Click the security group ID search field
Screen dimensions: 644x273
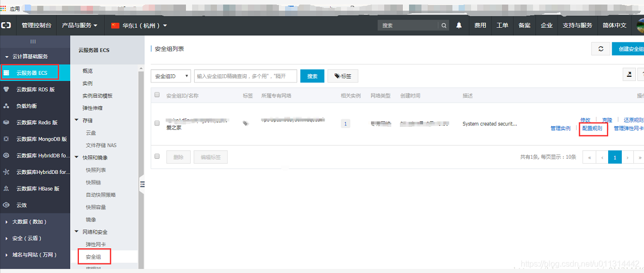point(246,76)
